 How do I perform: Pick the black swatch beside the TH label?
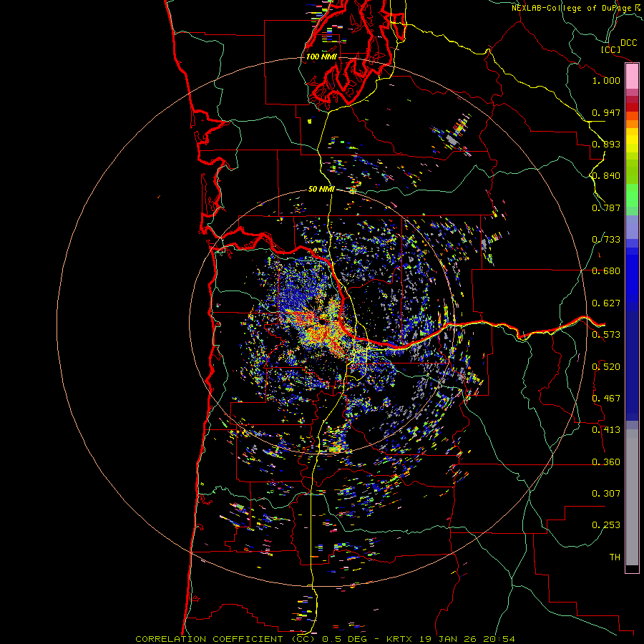tap(632, 568)
